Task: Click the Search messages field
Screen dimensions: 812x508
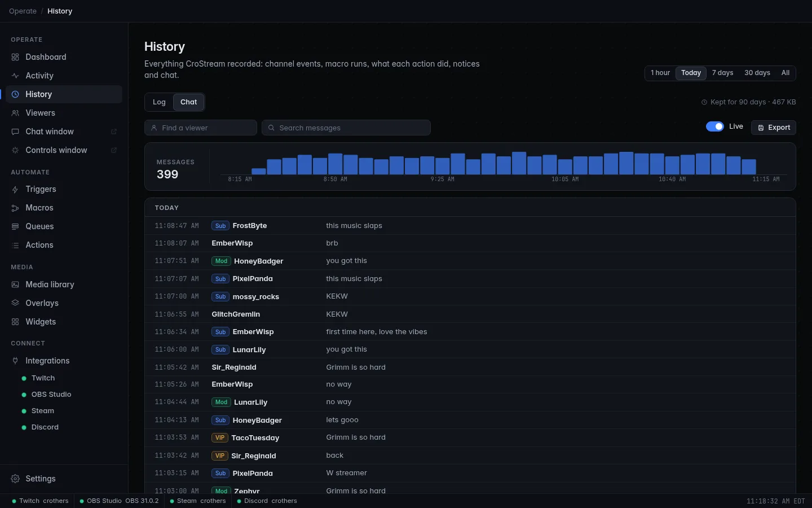Action: [x=346, y=128]
